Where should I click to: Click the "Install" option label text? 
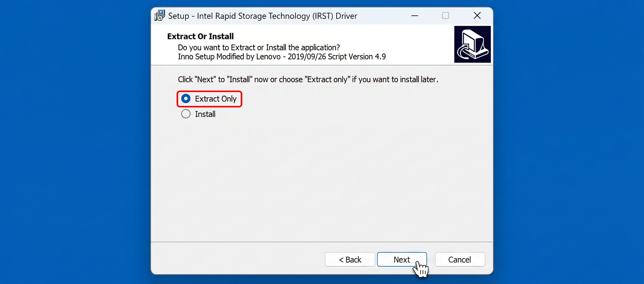coord(205,114)
